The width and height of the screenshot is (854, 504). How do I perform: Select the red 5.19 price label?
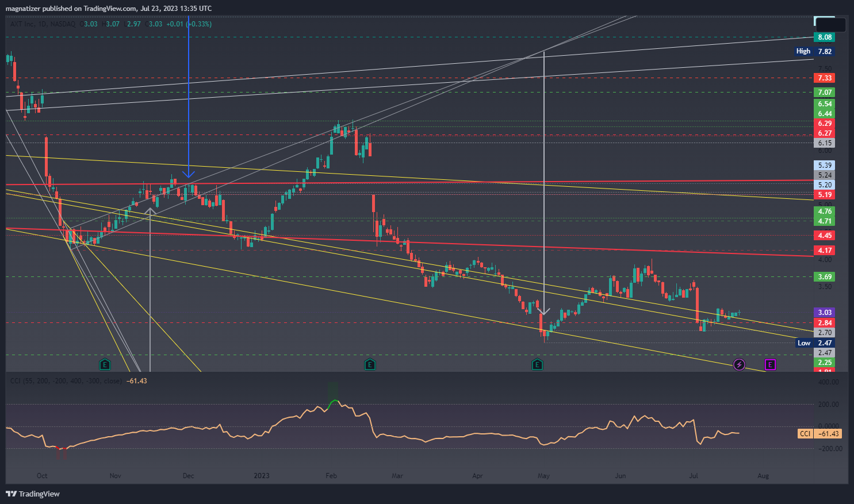(x=825, y=195)
